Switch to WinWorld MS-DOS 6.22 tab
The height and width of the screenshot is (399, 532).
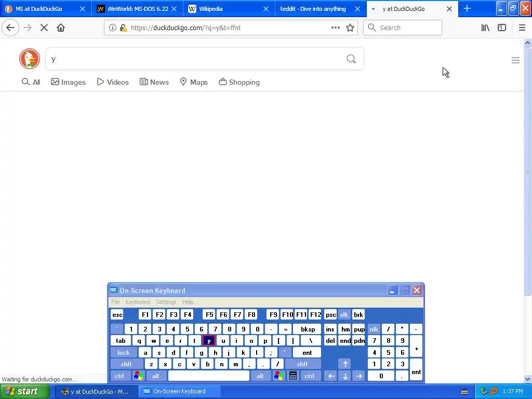click(138, 9)
